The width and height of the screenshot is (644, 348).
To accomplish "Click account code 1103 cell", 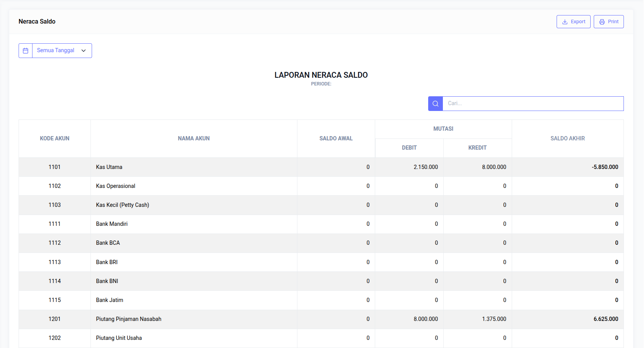I will 55,205.
